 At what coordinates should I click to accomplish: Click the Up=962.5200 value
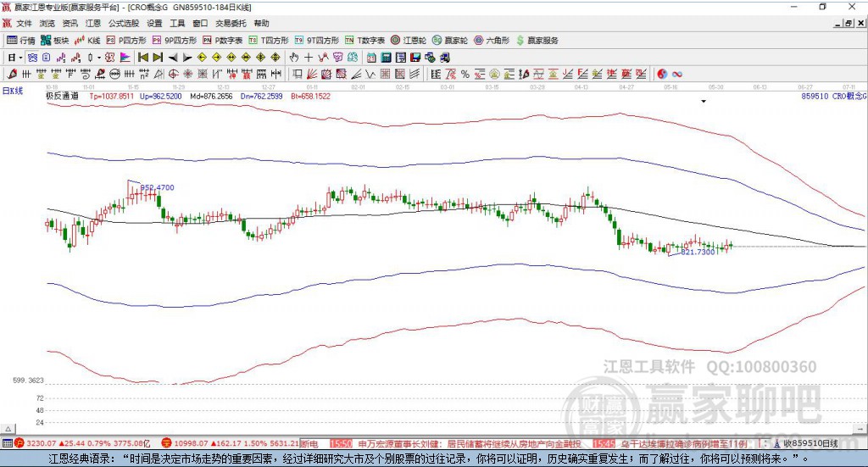(x=160, y=97)
